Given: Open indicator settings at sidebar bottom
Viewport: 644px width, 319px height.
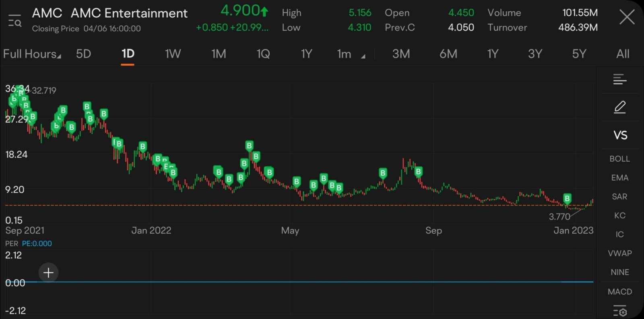Looking at the screenshot, I should point(620,311).
